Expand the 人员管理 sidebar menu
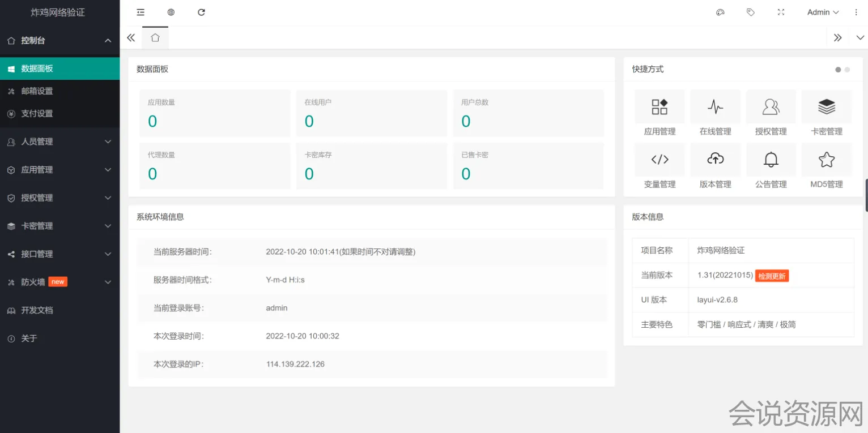The image size is (868, 433). pyautogui.click(x=59, y=142)
